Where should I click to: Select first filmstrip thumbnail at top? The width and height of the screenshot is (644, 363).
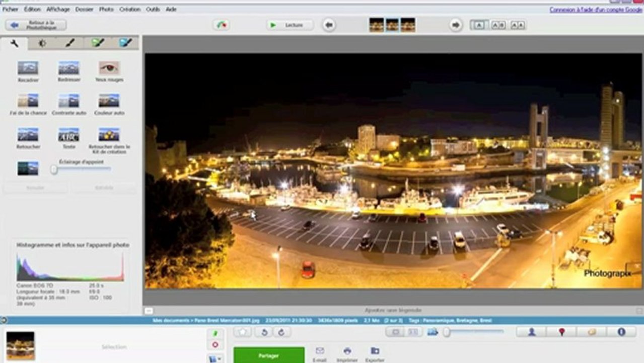377,25
